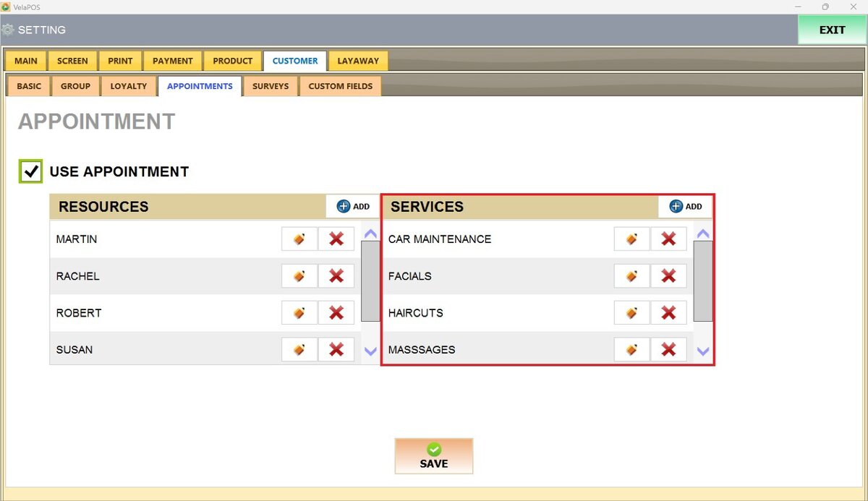This screenshot has width=868, height=501.
Task: Switch to the SCREEN tab
Action: coord(72,61)
